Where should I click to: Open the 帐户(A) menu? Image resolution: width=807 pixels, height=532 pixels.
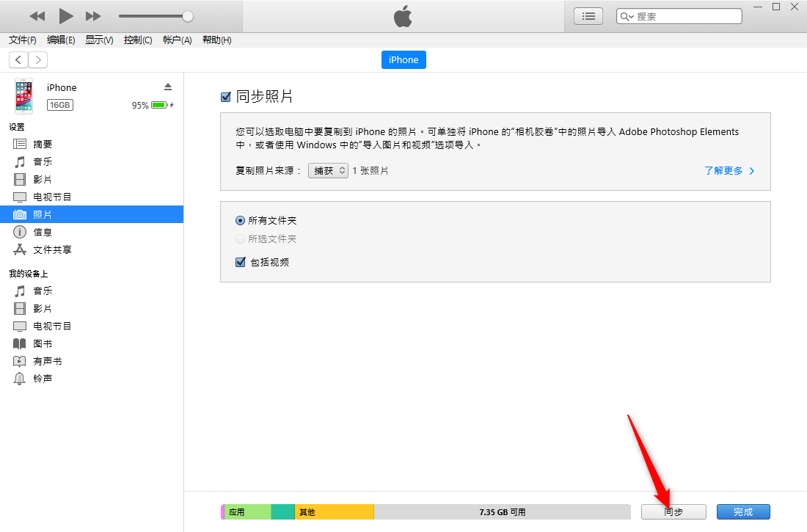177,40
